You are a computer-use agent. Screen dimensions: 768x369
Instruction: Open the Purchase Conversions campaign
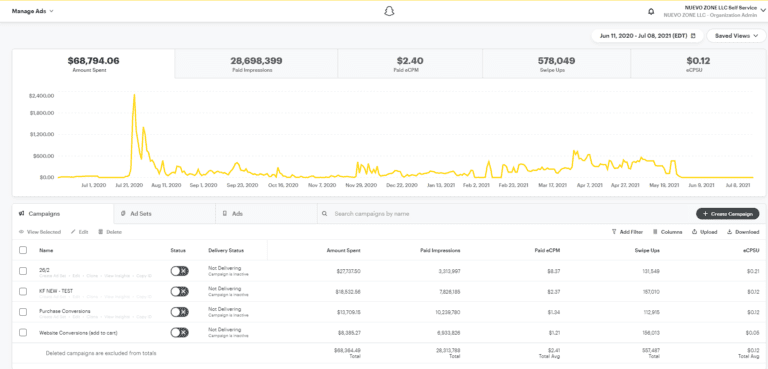click(x=65, y=311)
